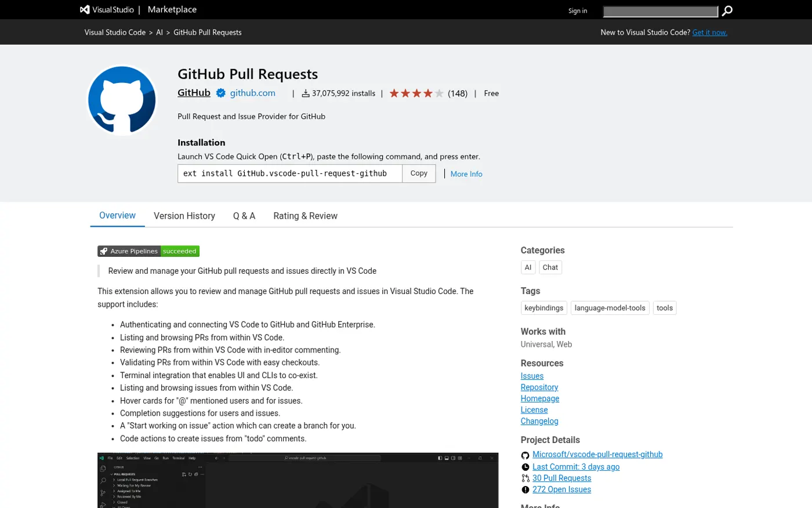812x508 pixels.
Task: Copy the install command
Action: click(419, 173)
